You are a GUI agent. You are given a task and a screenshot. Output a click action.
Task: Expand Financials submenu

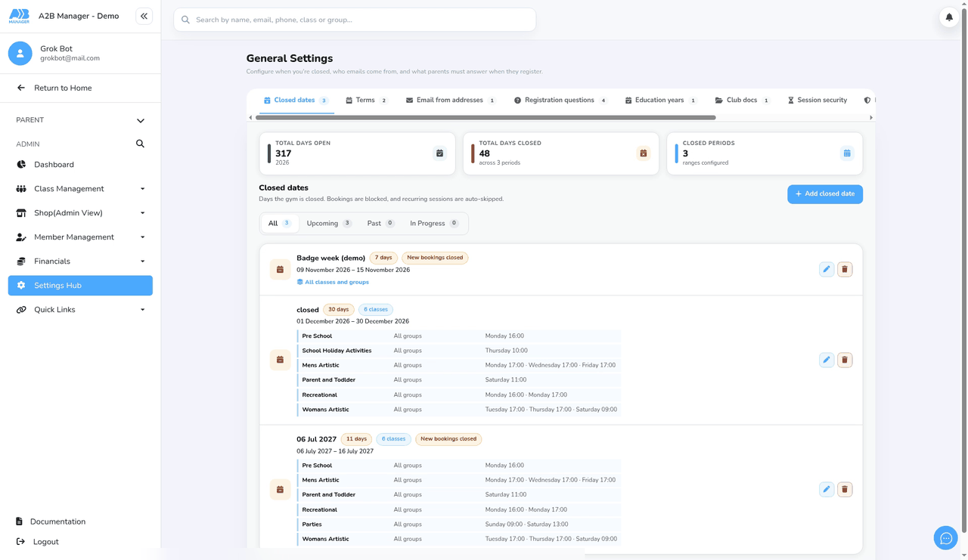click(142, 261)
